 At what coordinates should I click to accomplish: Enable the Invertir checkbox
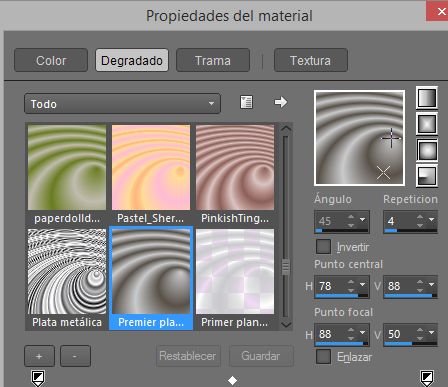[x=323, y=247]
